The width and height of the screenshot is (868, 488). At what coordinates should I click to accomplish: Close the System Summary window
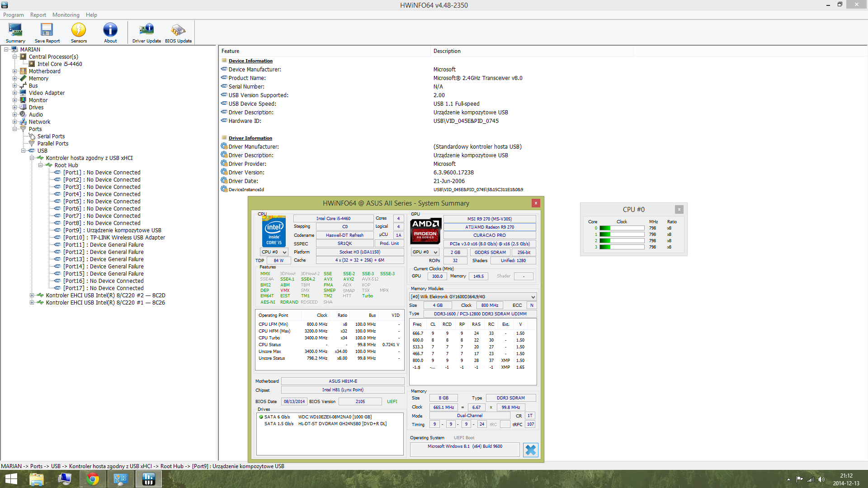536,203
